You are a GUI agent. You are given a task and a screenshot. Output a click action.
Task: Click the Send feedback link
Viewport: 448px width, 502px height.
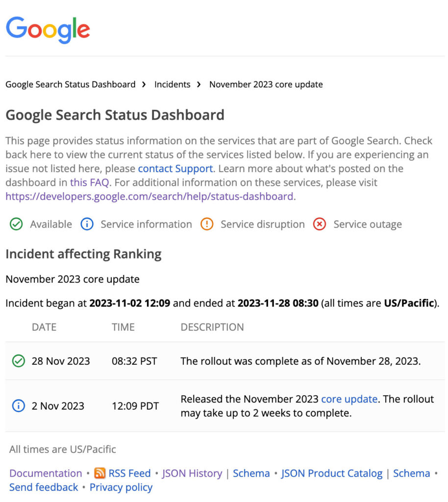pos(43,487)
